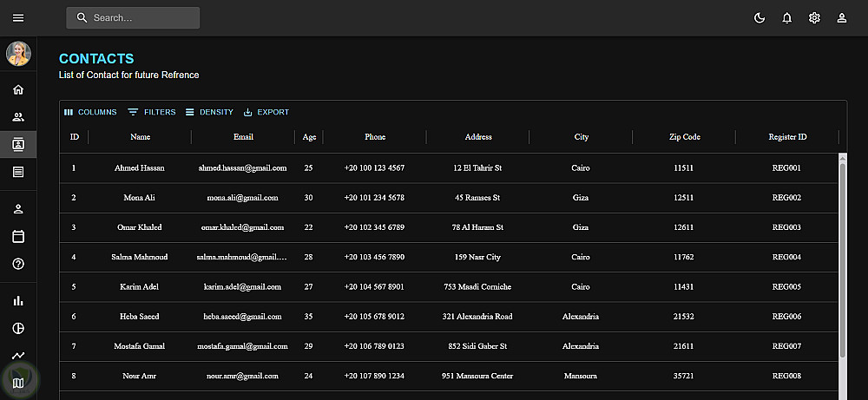The image size is (868, 400).
Task: Go to Home dashboard in sidebar
Action: (x=18, y=89)
